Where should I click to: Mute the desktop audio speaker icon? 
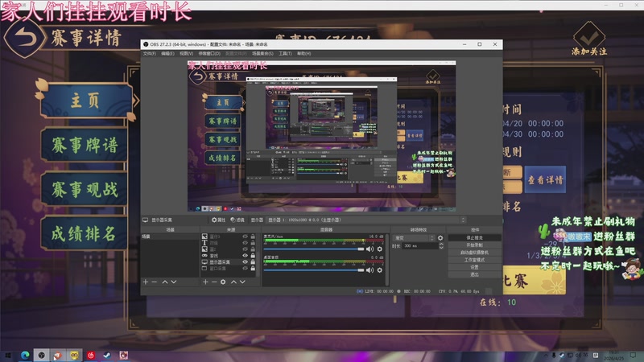pyautogui.click(x=370, y=269)
